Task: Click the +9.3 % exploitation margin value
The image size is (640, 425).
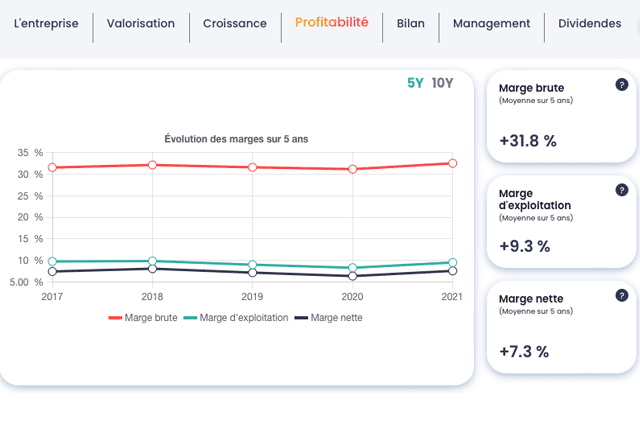Action: click(524, 246)
